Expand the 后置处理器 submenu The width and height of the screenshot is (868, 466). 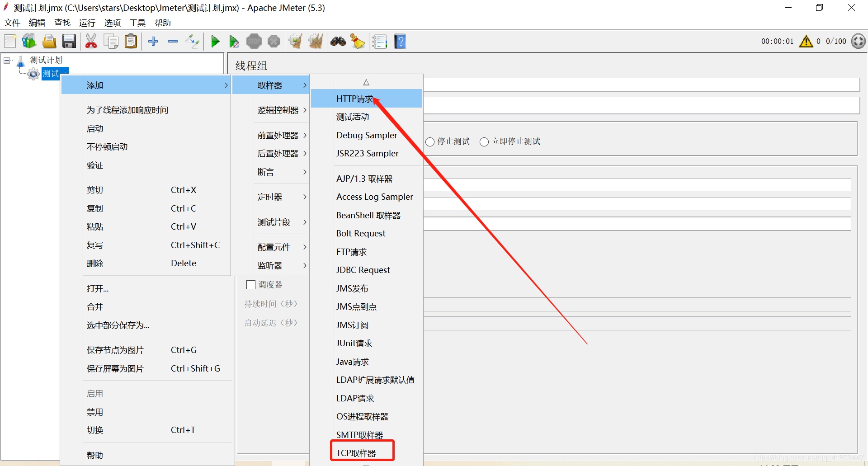tap(271, 154)
